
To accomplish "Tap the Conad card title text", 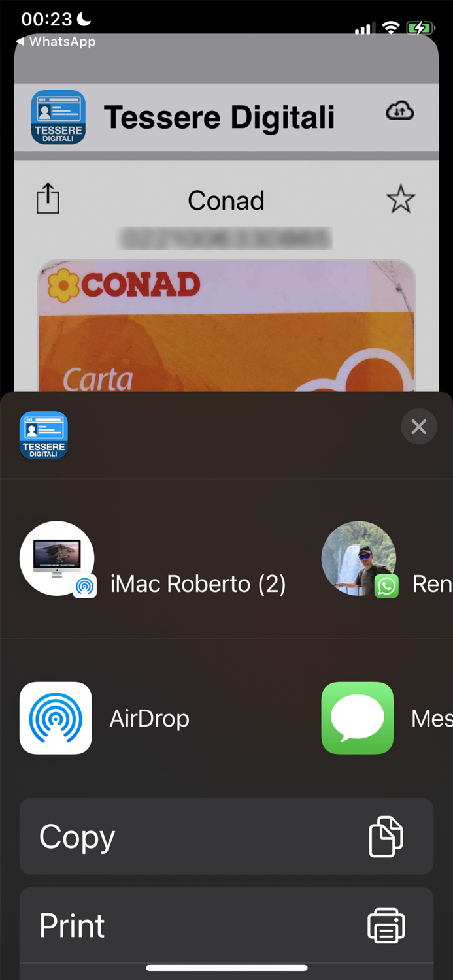I will [226, 201].
